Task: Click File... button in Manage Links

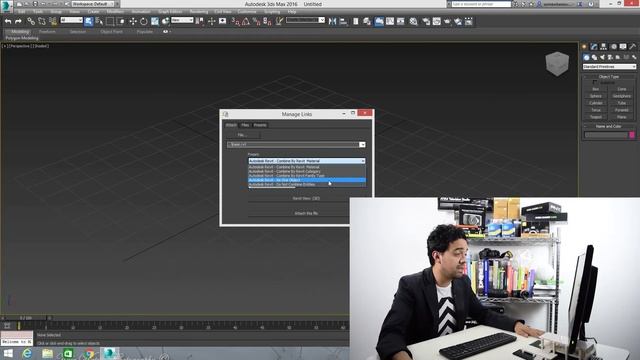Action: coord(243,135)
